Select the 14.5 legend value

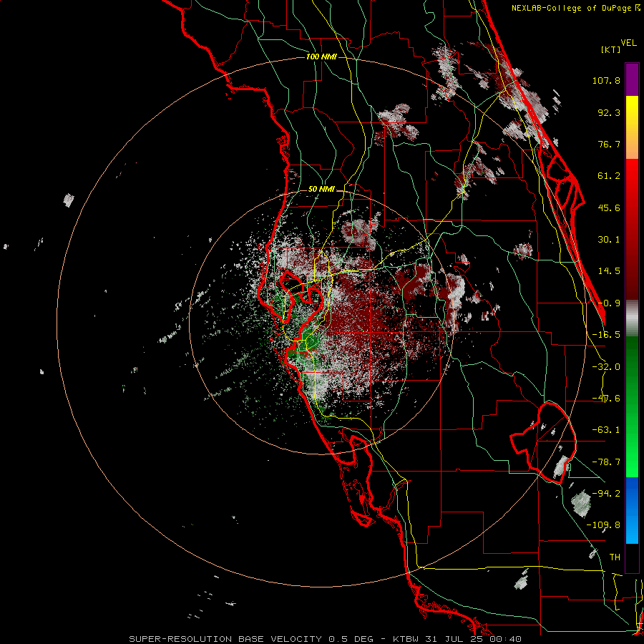coord(609,271)
